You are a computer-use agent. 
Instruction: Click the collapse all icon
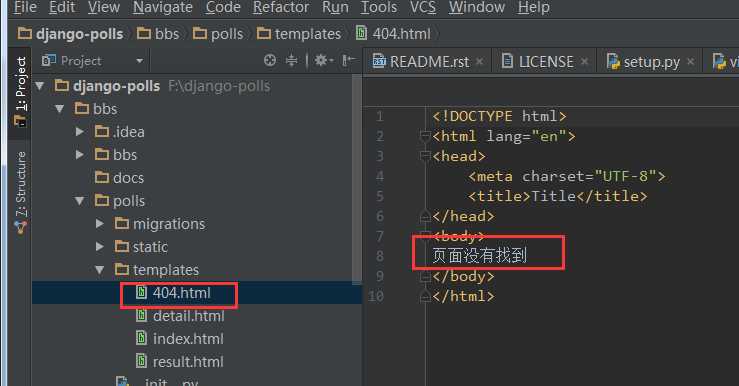pos(292,60)
